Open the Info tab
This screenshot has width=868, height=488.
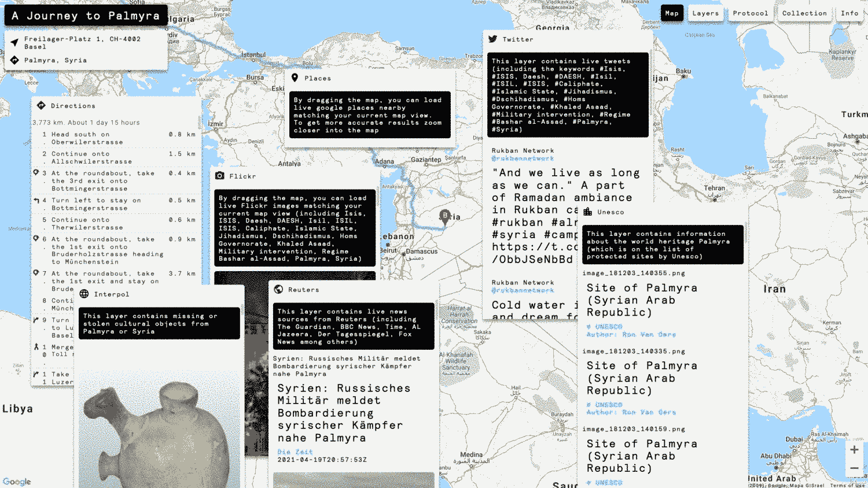849,13
